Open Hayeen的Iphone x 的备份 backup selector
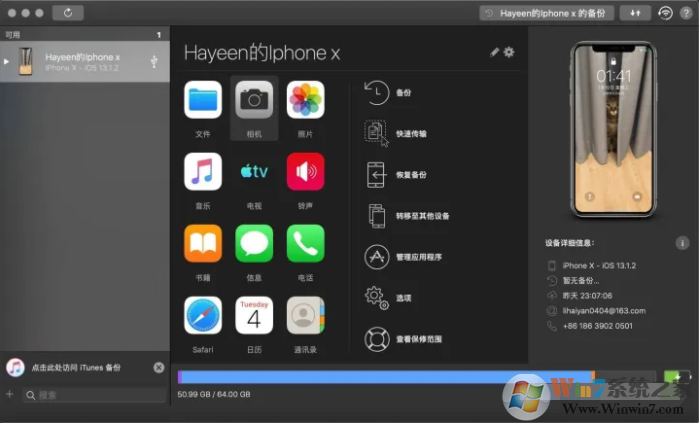700x423 pixels. pos(546,13)
